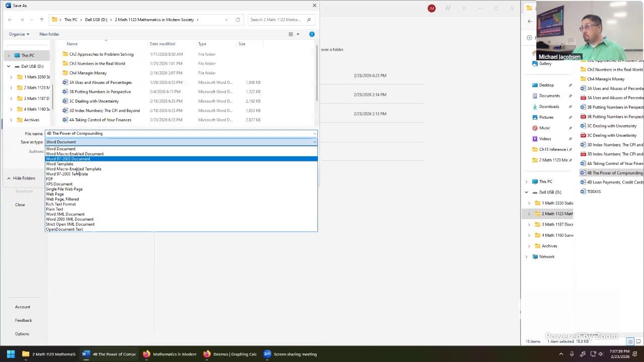Open the Windows Start menu
The width and height of the screenshot is (644, 362).
(11, 354)
